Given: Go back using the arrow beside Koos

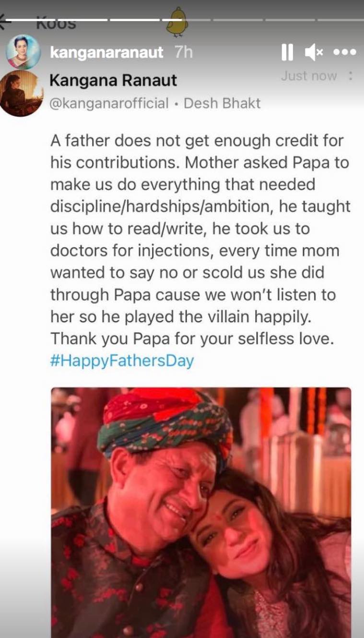Looking at the screenshot, I should point(6,22).
